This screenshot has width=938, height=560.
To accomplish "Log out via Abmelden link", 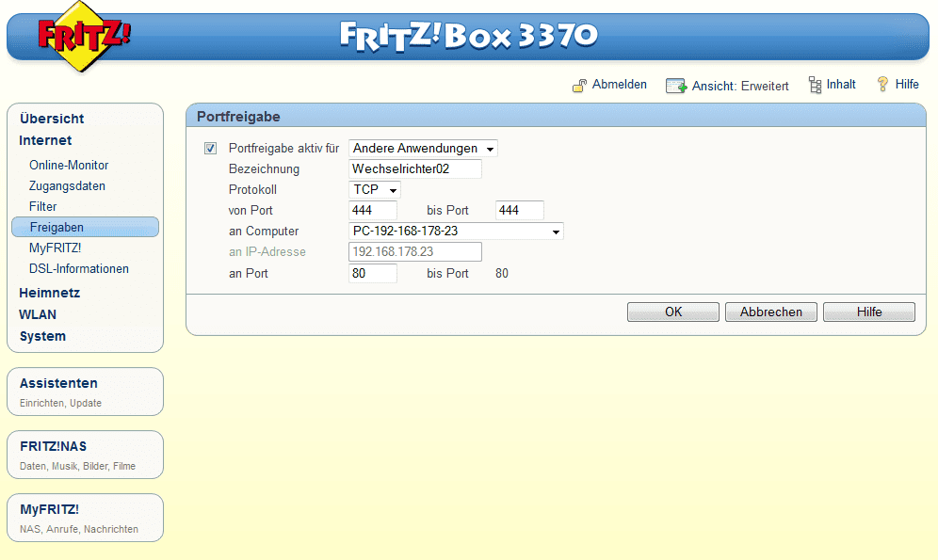I will click(x=619, y=85).
